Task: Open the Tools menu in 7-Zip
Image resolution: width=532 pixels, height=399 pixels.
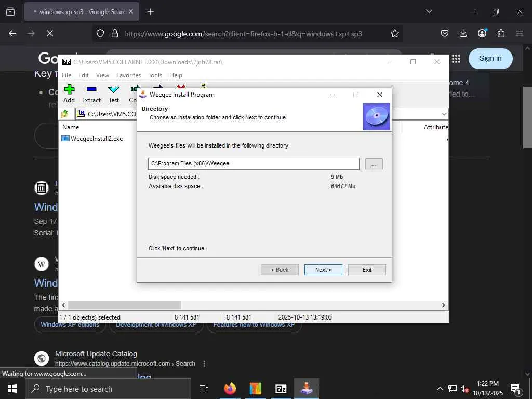Action: (x=155, y=75)
